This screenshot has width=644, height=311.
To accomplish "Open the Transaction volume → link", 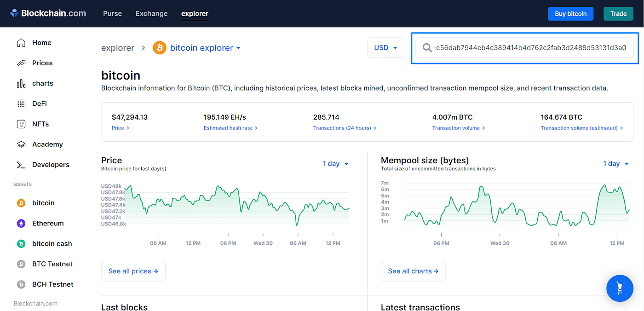I will click(x=459, y=128).
